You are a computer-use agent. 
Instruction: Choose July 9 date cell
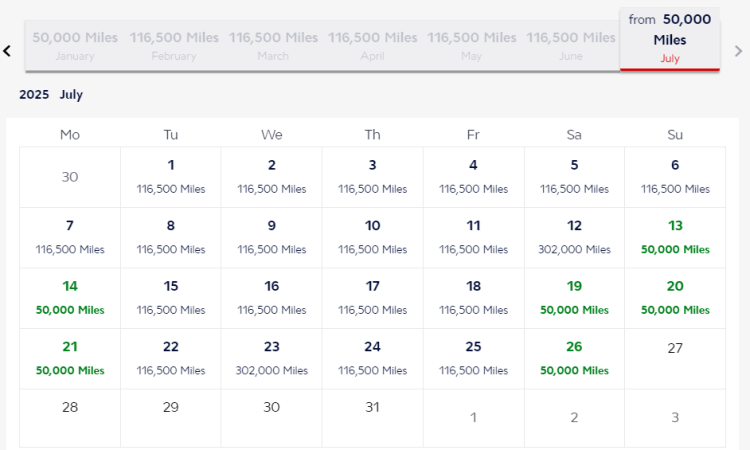(272, 238)
